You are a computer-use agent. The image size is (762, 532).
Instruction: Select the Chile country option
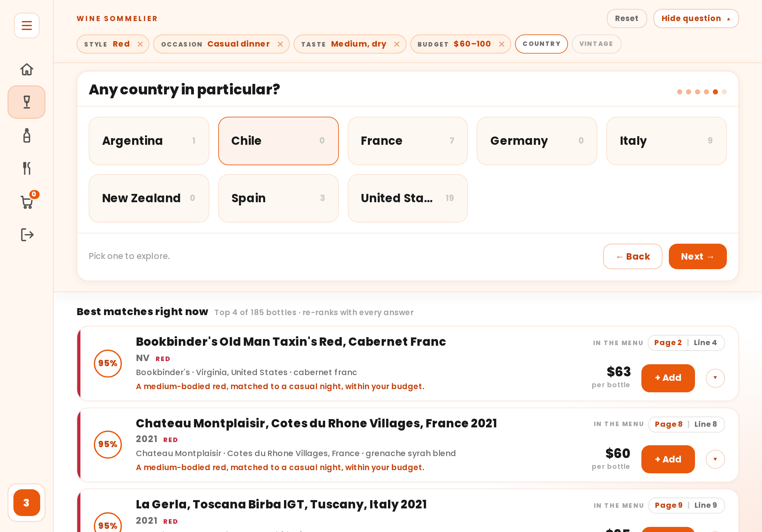pos(279,141)
